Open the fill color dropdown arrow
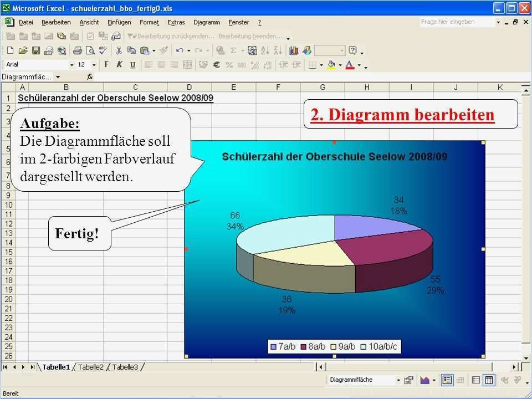 [340, 64]
